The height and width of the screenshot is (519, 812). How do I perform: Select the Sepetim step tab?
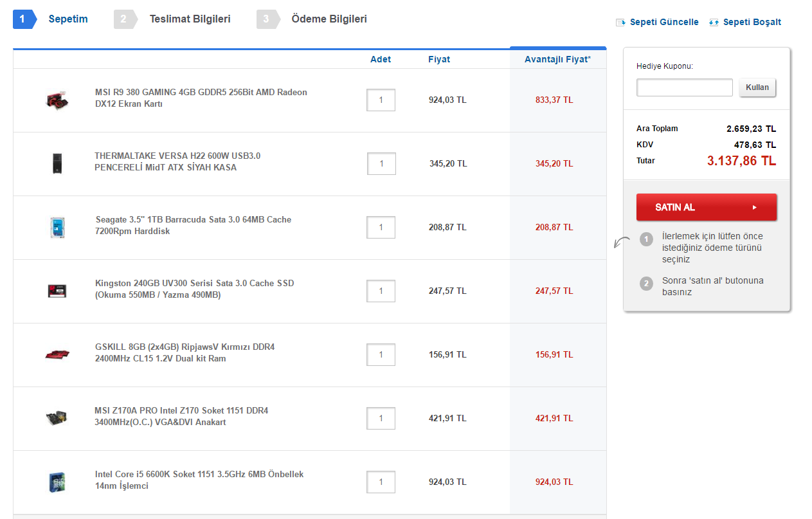(x=68, y=19)
